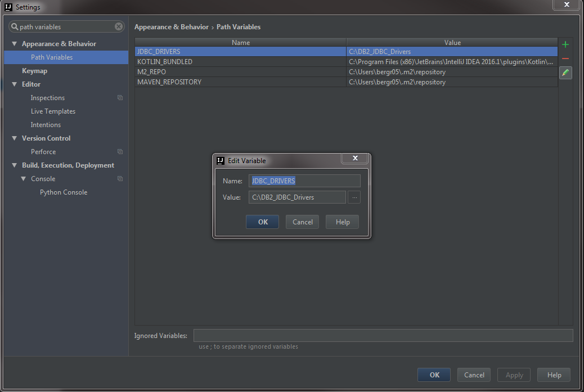Click the Ignored Variables text field
Viewport: 584px width, 392px height.
[x=383, y=336]
